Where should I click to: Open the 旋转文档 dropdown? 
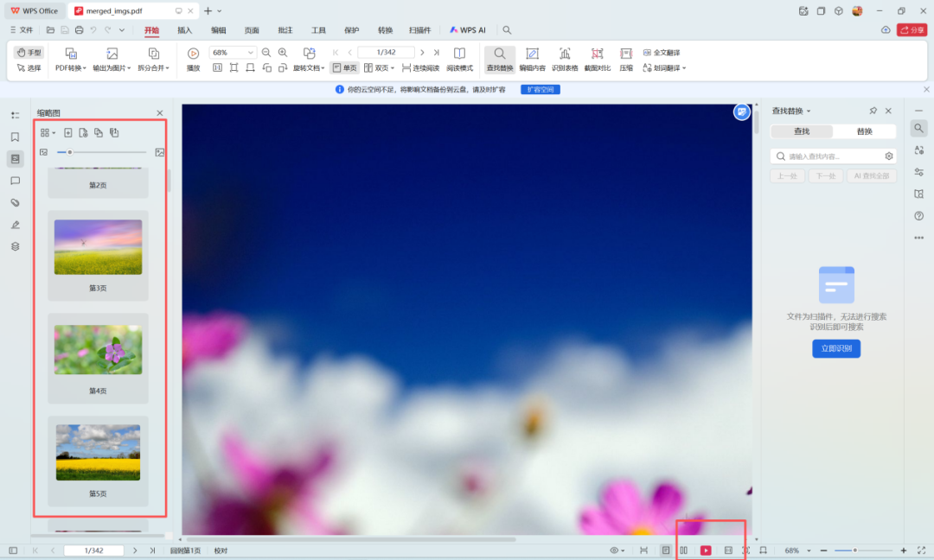click(309, 60)
